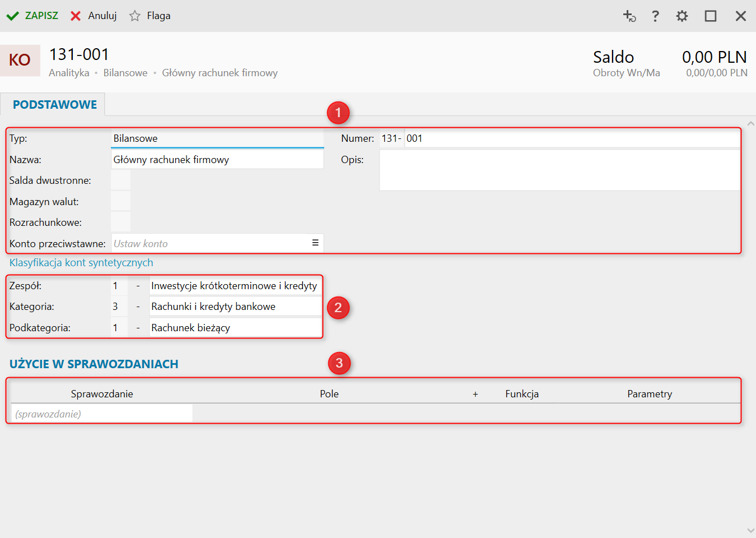
Task: Enable the Salda dwustronne checkbox
Action: click(120, 180)
